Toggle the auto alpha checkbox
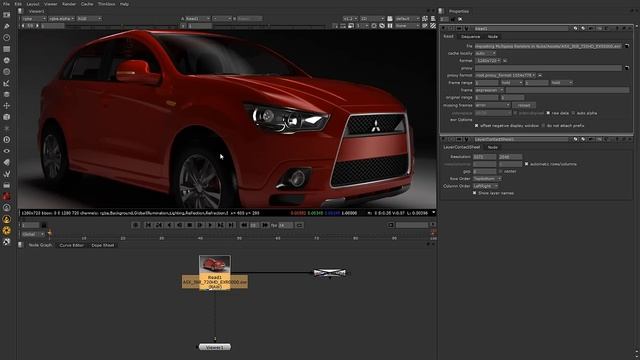640x360 pixels. pos(573,113)
